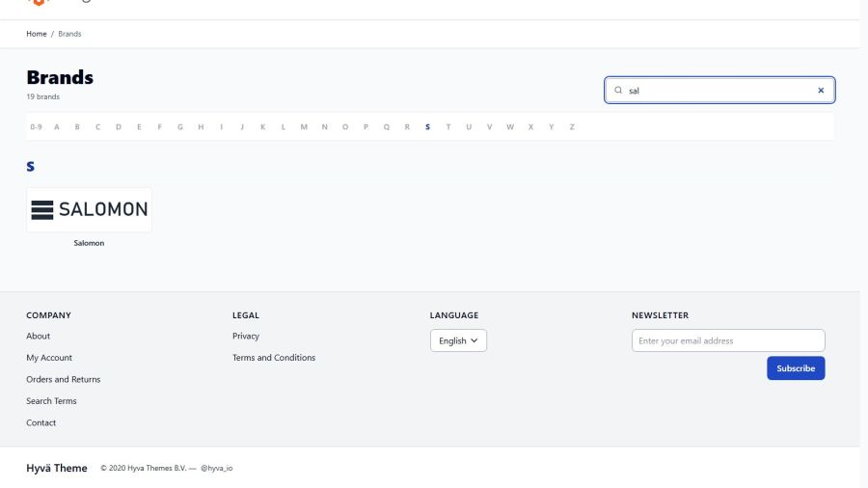Filter brands by letter E

tap(139, 126)
